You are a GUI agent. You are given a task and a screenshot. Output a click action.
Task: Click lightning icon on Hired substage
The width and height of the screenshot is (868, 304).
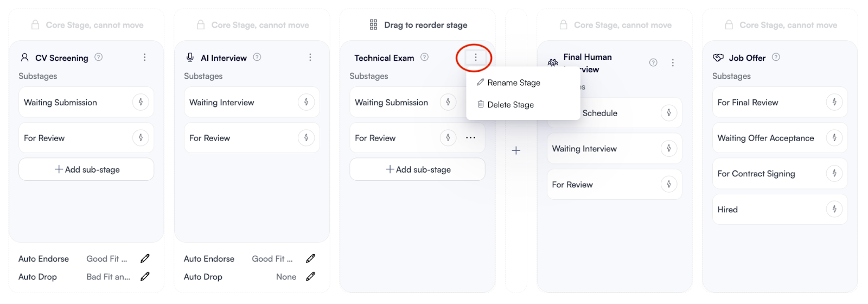click(x=834, y=210)
